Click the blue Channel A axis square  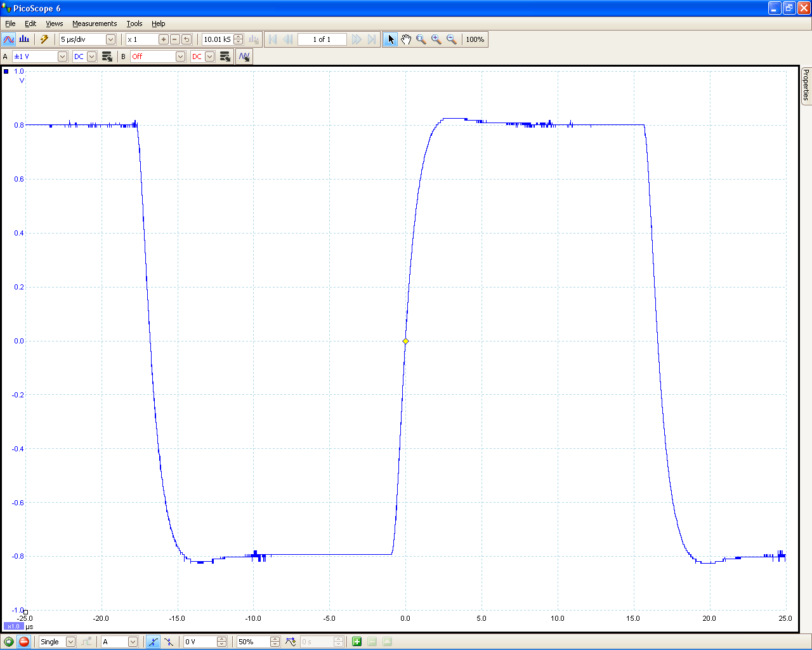point(6,72)
